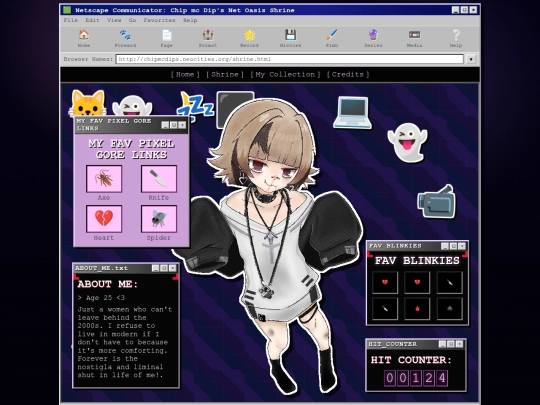Click the question mark Help icon
The width and height of the screenshot is (540, 405).
[456, 35]
